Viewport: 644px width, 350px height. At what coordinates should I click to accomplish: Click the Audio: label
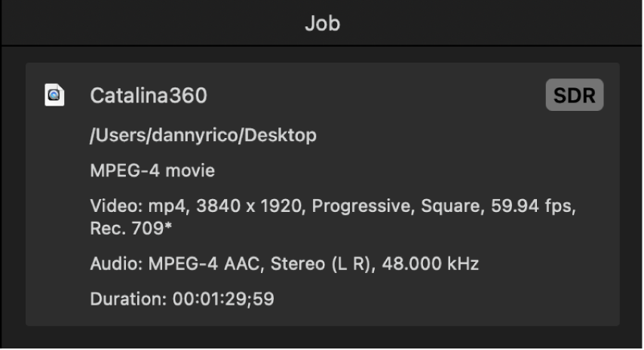tap(110, 264)
